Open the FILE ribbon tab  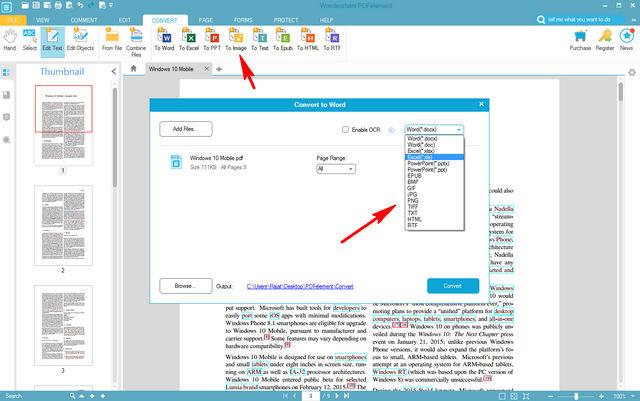13,20
